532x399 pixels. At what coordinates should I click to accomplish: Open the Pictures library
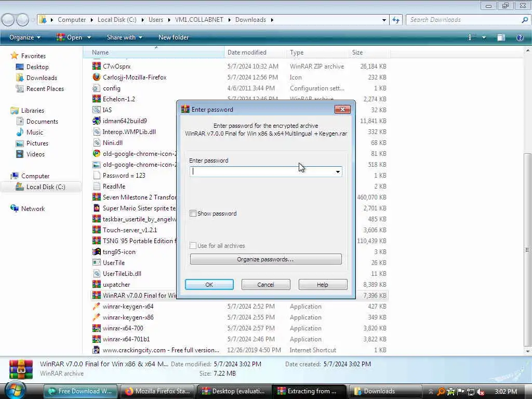click(37, 143)
